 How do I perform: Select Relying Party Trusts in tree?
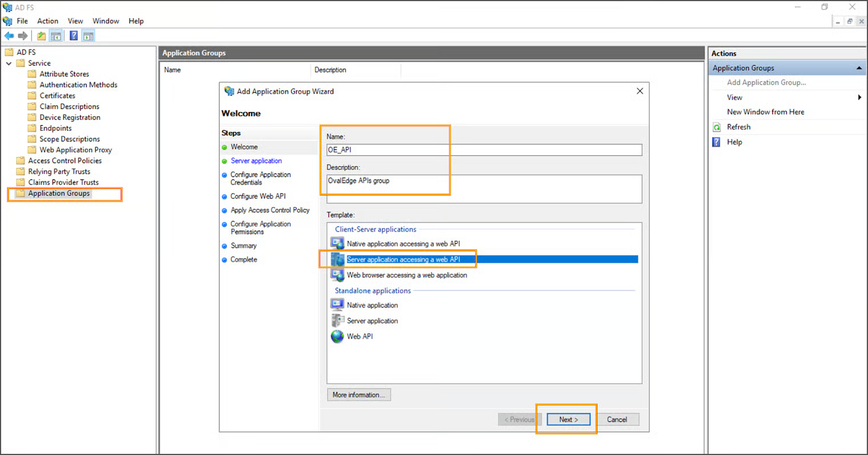click(59, 171)
